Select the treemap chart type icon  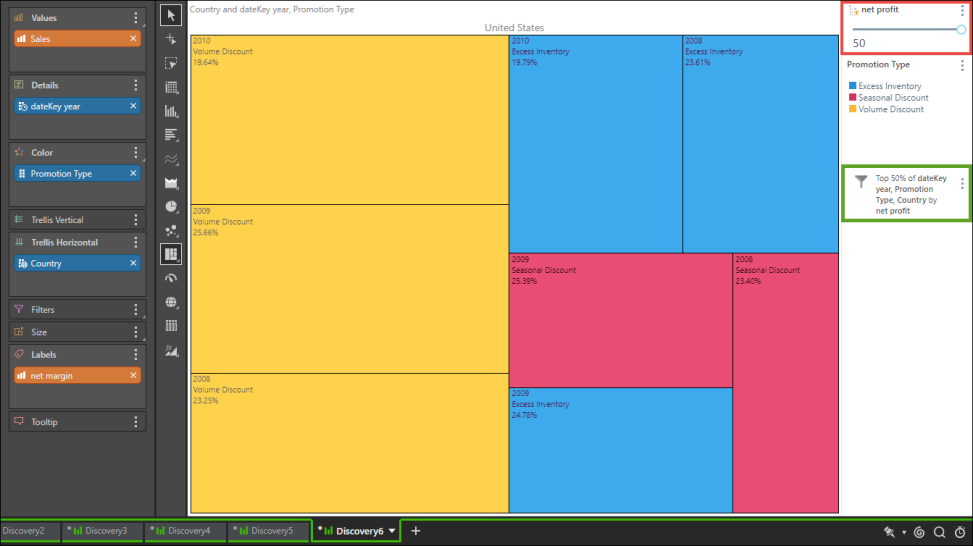pyautogui.click(x=171, y=255)
